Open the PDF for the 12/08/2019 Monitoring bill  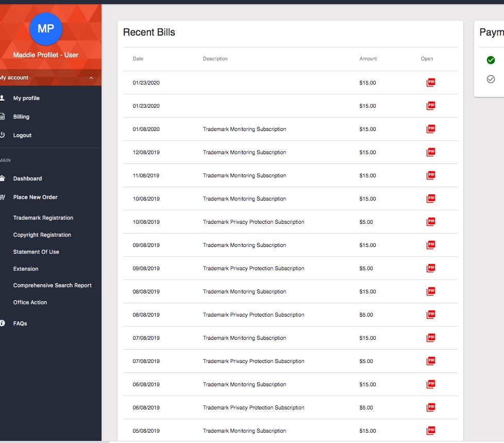(x=431, y=152)
